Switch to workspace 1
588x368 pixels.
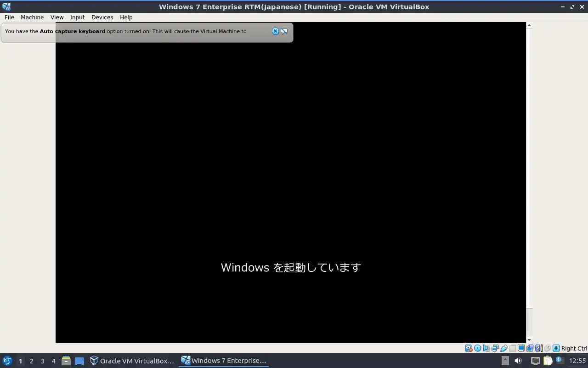[20, 361]
